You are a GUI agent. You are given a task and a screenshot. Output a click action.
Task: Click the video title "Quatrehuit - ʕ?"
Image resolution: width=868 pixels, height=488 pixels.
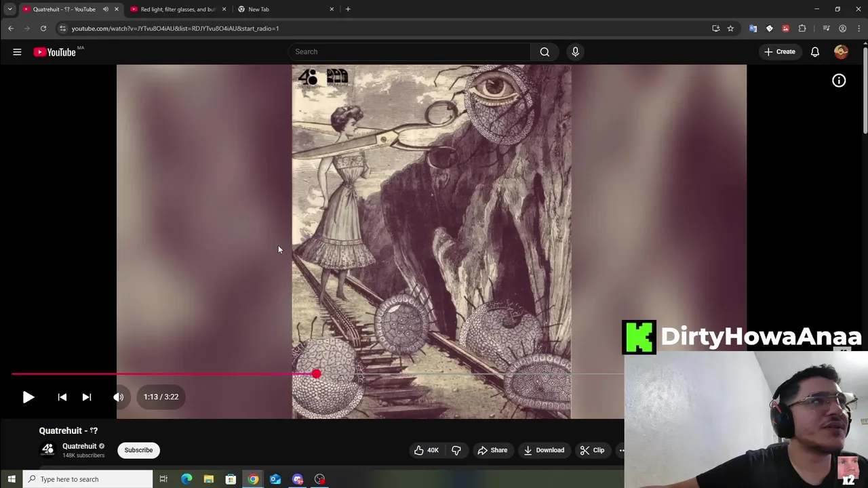[68, 430]
